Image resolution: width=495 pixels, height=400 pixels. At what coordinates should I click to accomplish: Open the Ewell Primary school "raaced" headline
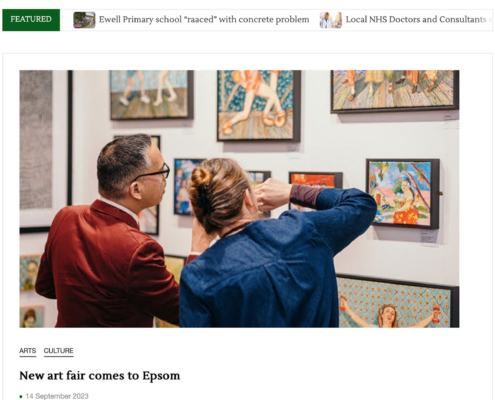(204, 20)
